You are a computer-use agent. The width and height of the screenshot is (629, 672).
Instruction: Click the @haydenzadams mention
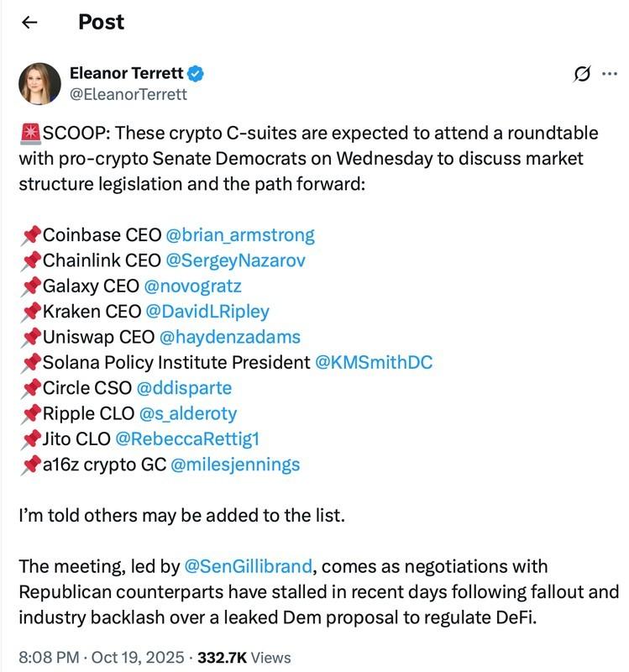(x=229, y=337)
